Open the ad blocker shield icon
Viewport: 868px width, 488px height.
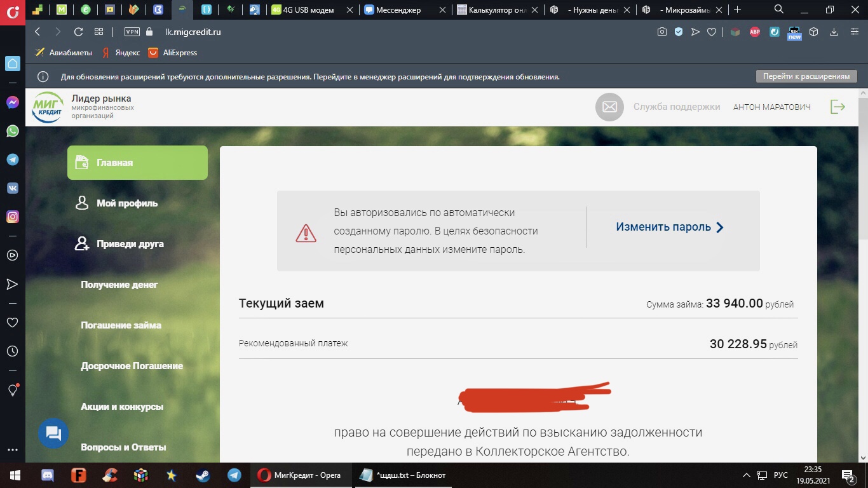pyautogui.click(x=679, y=32)
